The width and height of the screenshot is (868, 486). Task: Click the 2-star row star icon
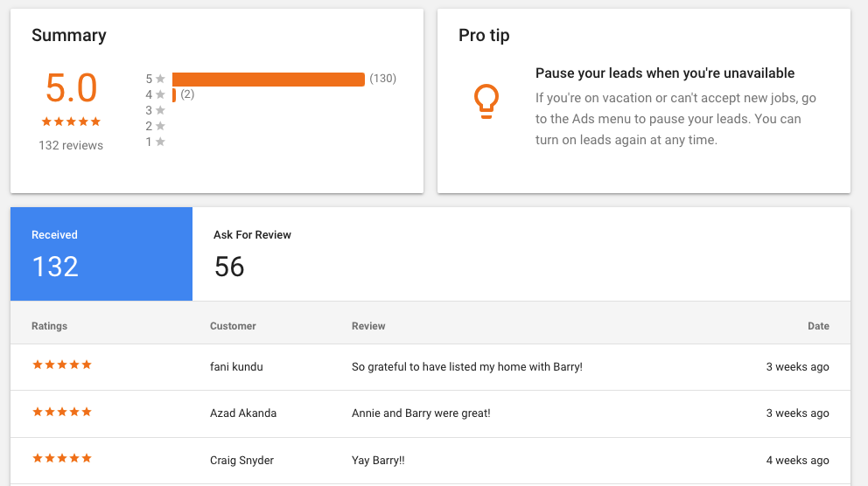[160, 126]
